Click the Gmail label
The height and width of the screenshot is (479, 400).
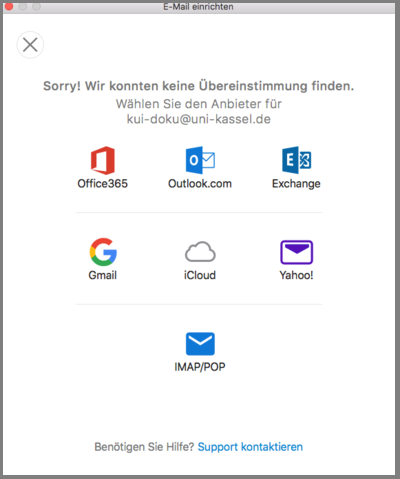click(x=103, y=275)
